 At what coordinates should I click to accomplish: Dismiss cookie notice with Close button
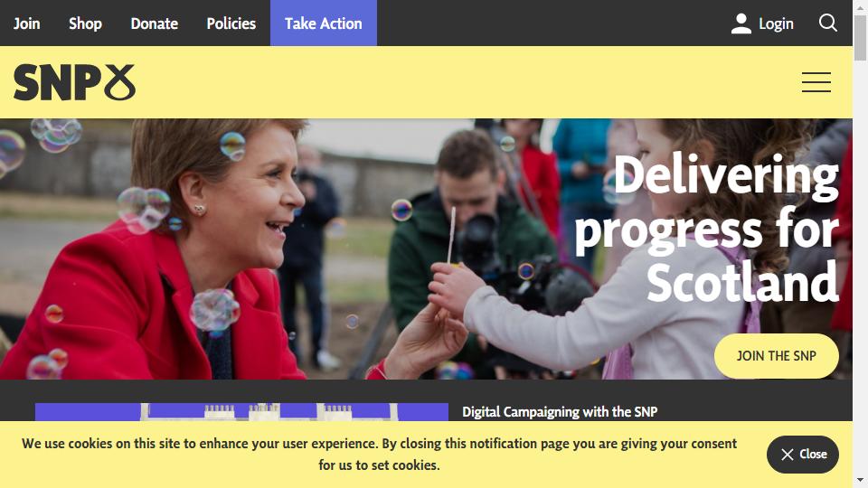[x=803, y=455]
